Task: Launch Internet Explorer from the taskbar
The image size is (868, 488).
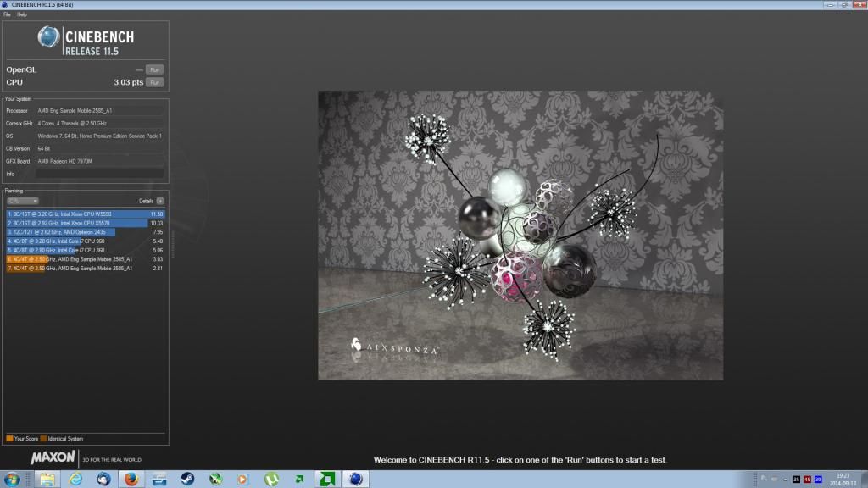Action: [75, 480]
